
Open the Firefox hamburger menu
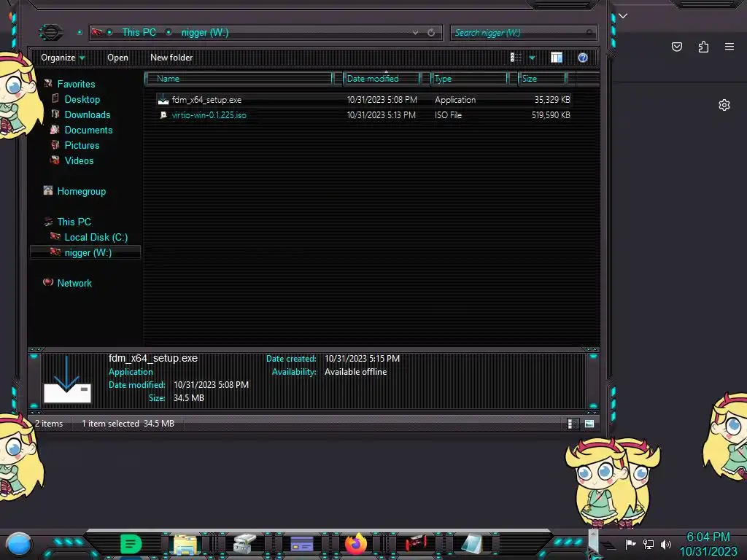pos(729,47)
